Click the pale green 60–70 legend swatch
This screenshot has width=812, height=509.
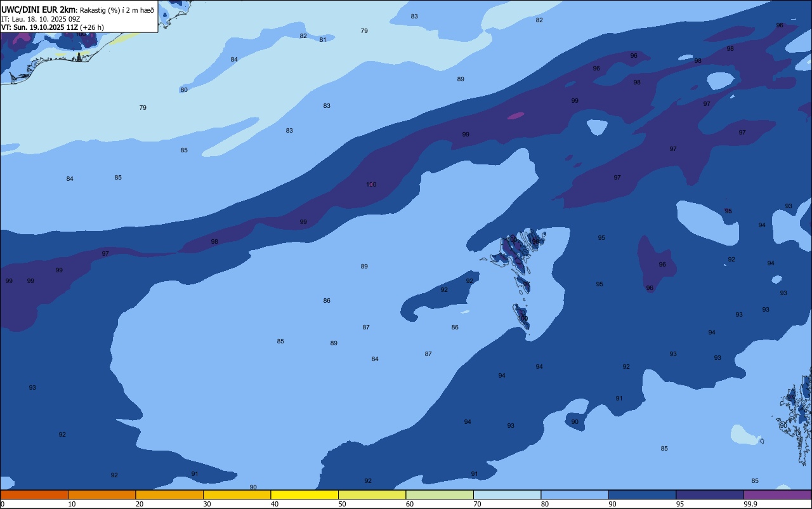440,494
